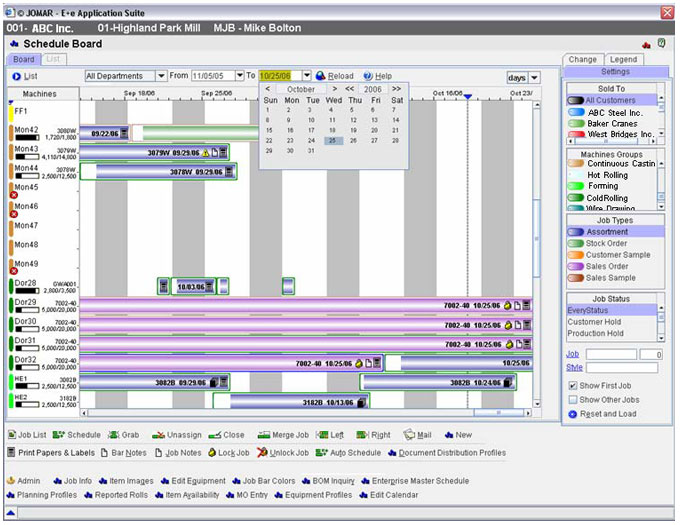Open Item Images

point(126,481)
